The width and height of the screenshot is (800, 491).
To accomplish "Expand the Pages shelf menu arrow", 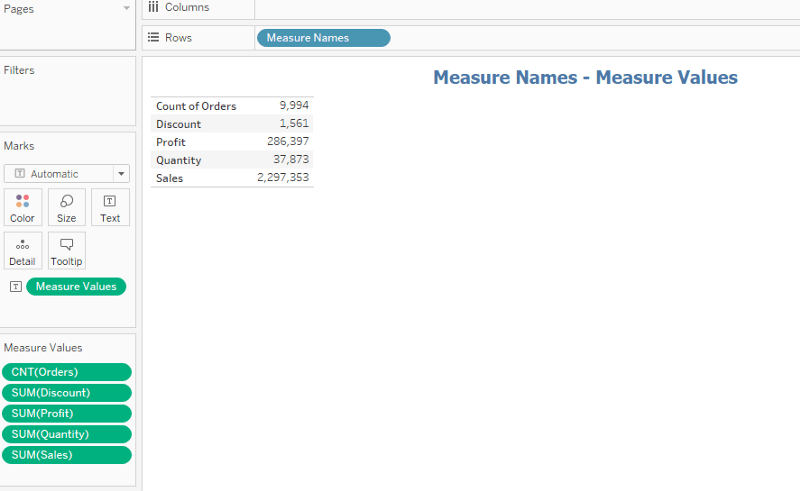I will (x=126, y=8).
